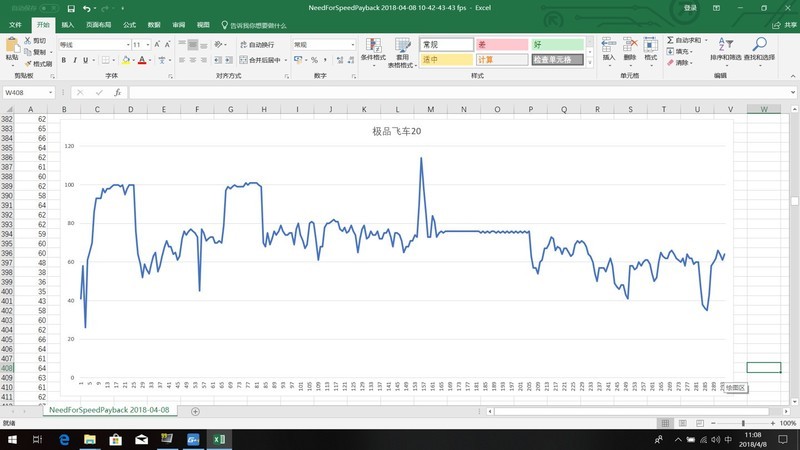
Task: Switch to the 页面布局 (Page Layout) tab
Action: click(x=98, y=24)
